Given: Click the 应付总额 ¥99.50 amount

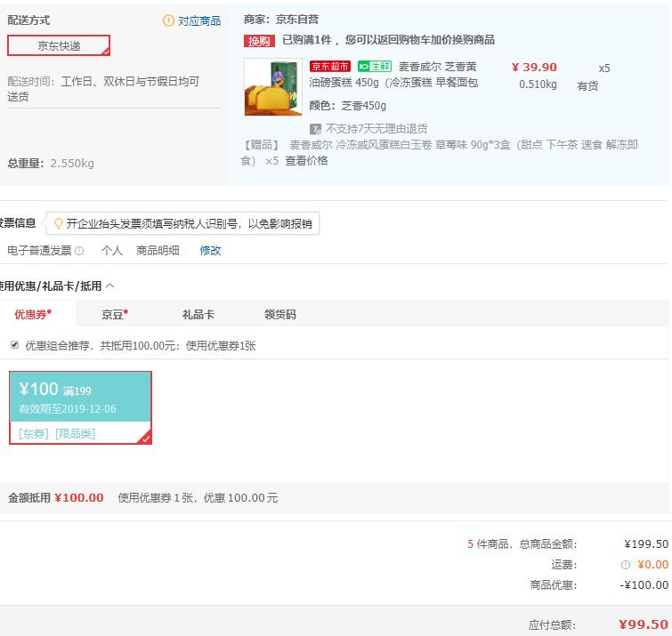Looking at the screenshot, I should coord(644,624).
